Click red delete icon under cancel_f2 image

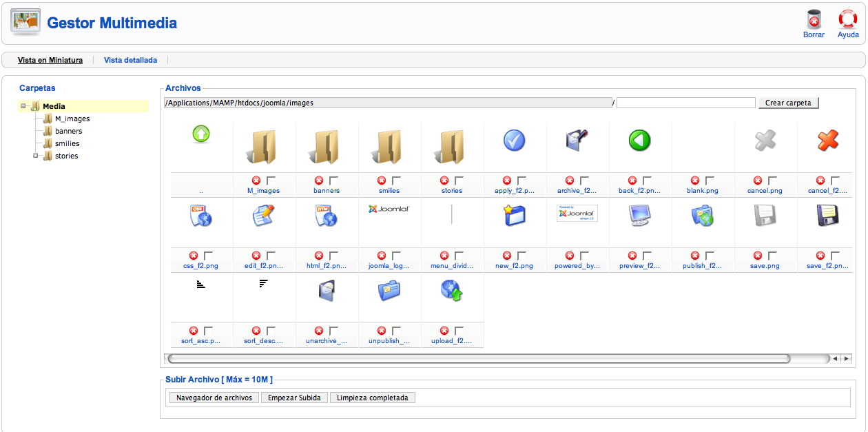820,180
